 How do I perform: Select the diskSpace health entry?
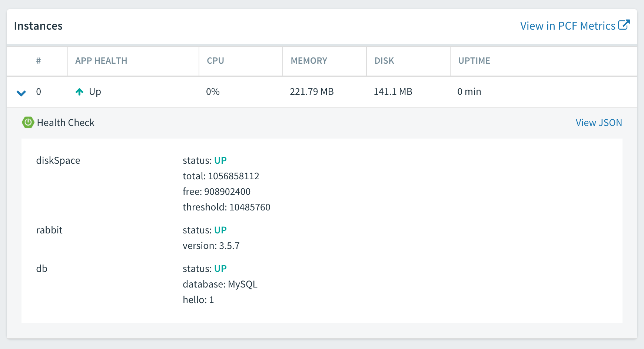click(58, 160)
